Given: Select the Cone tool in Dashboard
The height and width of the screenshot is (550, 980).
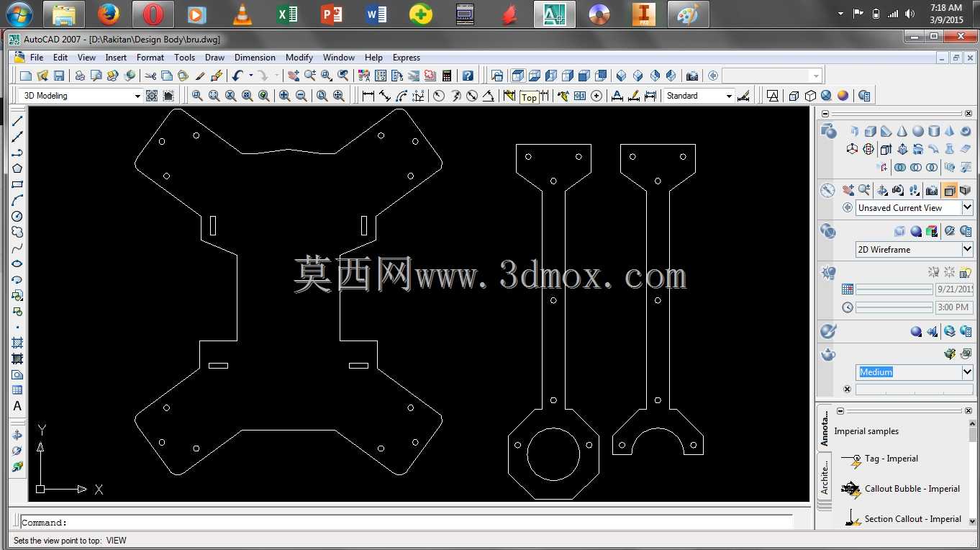Looking at the screenshot, I should point(902,131).
